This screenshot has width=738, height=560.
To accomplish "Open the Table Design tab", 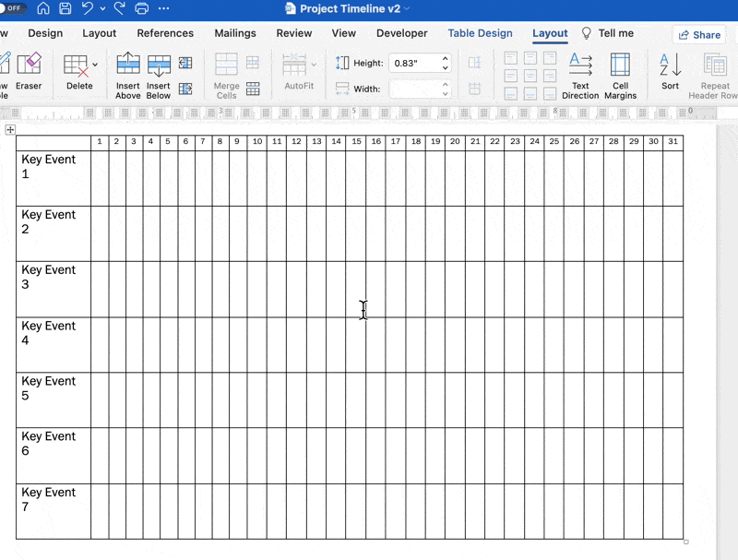I will pyautogui.click(x=480, y=33).
